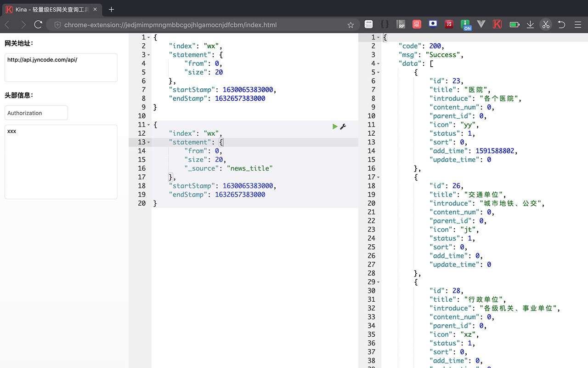
Task: Open the browser hamburger menu
Action: pos(578,24)
